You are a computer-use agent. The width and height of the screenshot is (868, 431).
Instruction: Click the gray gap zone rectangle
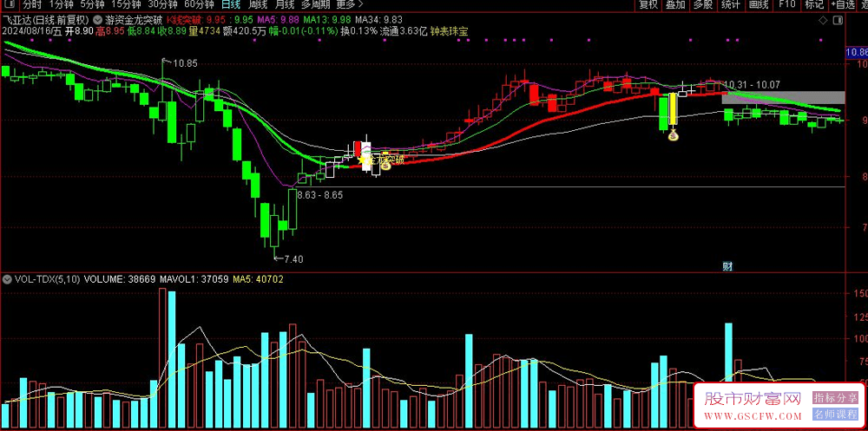pos(784,97)
